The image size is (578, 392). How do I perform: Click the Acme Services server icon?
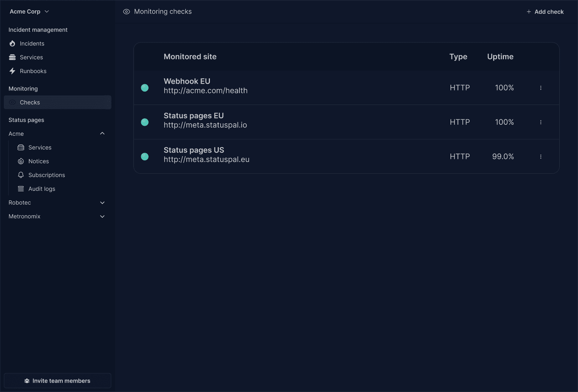21,148
